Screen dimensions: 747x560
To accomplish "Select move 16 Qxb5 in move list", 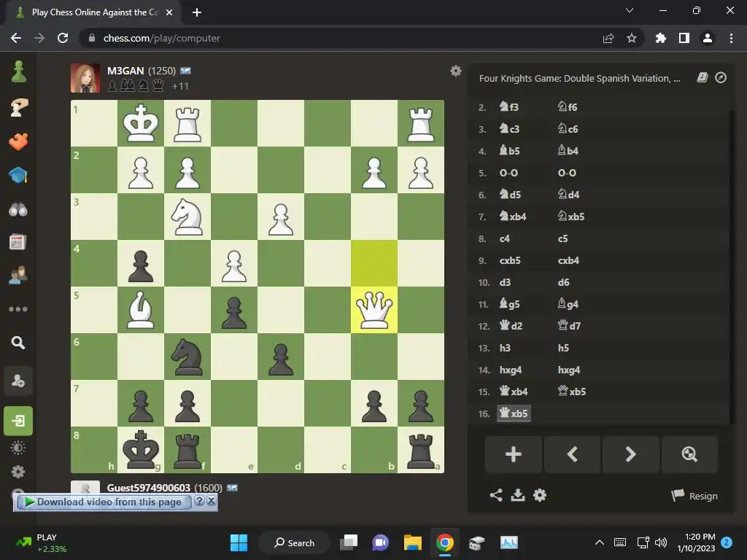I will tap(514, 413).
